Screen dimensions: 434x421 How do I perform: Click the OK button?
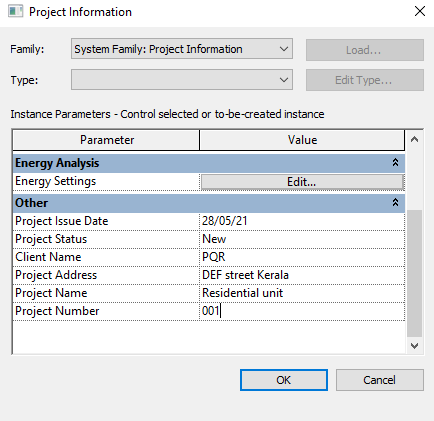click(x=284, y=380)
